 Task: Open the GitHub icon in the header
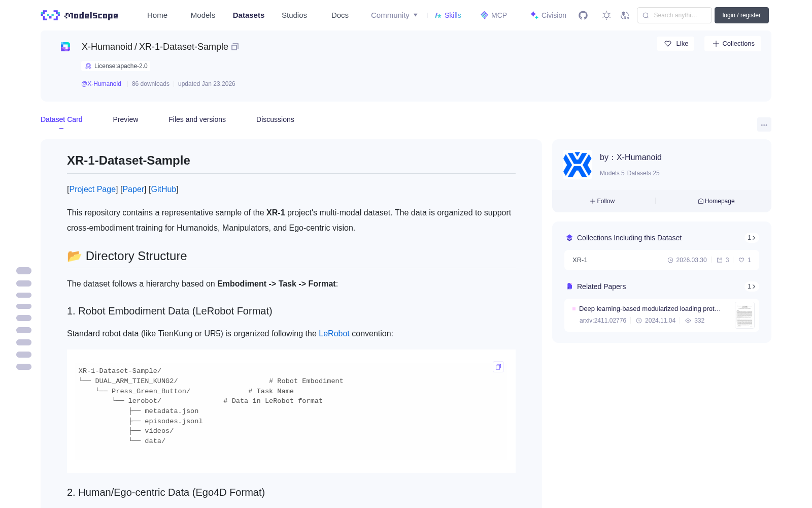[583, 15]
